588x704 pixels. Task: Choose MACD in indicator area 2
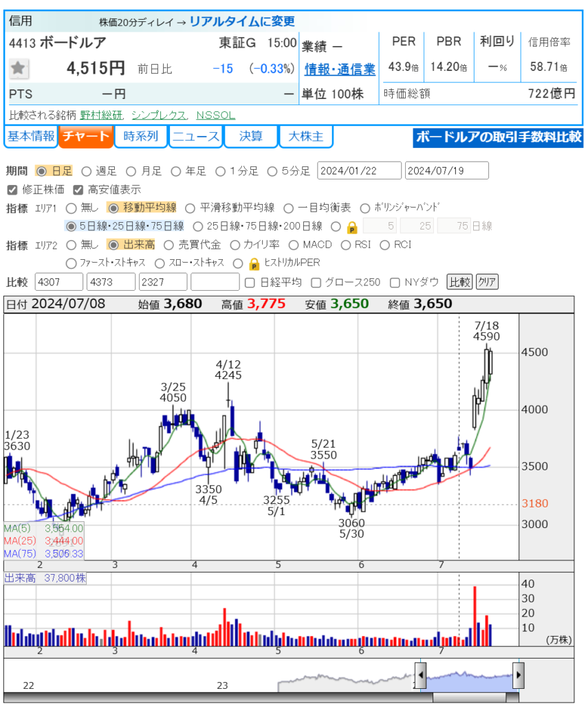(x=294, y=245)
